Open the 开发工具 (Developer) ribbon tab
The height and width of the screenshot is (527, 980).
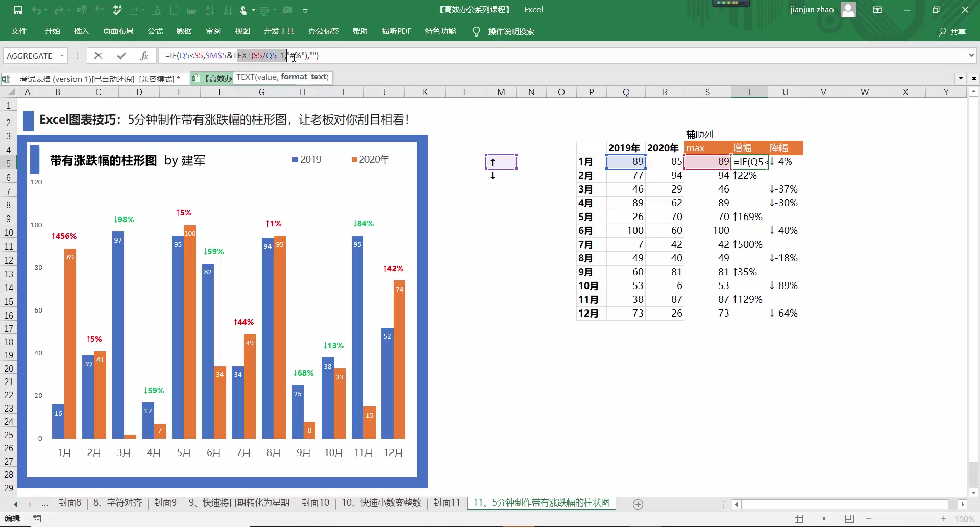(279, 31)
